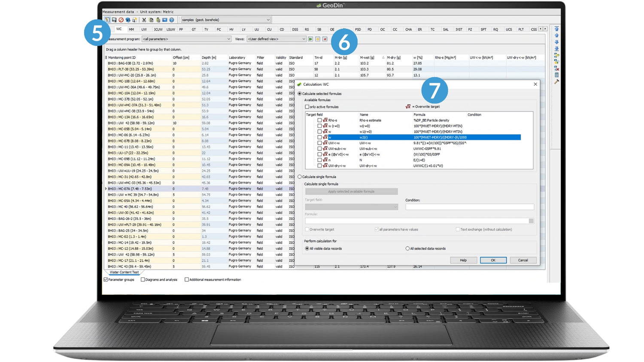Check the Rho-s formula checkbox
644x362 pixels.
click(x=319, y=121)
